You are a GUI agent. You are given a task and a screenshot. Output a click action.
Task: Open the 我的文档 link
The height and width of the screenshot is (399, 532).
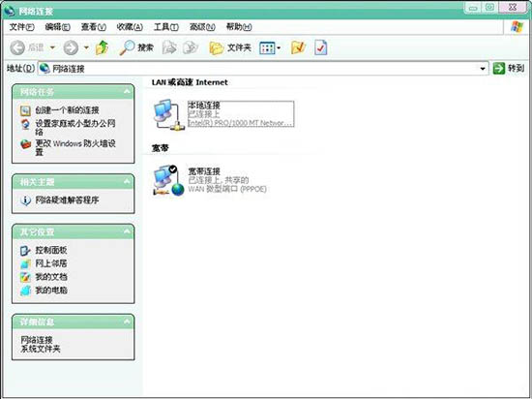click(51, 277)
